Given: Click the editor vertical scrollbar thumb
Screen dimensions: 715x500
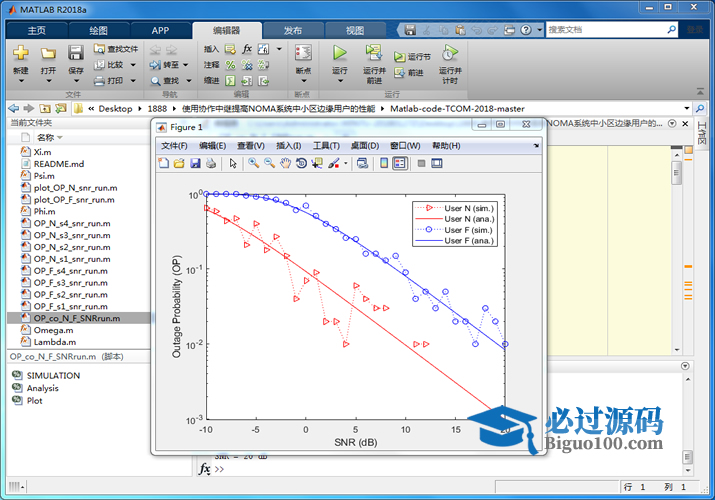Looking at the screenshot, I should (x=677, y=172).
